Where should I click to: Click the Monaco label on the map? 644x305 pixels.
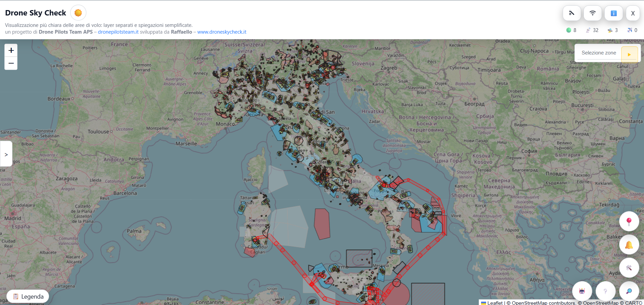tap(225, 124)
